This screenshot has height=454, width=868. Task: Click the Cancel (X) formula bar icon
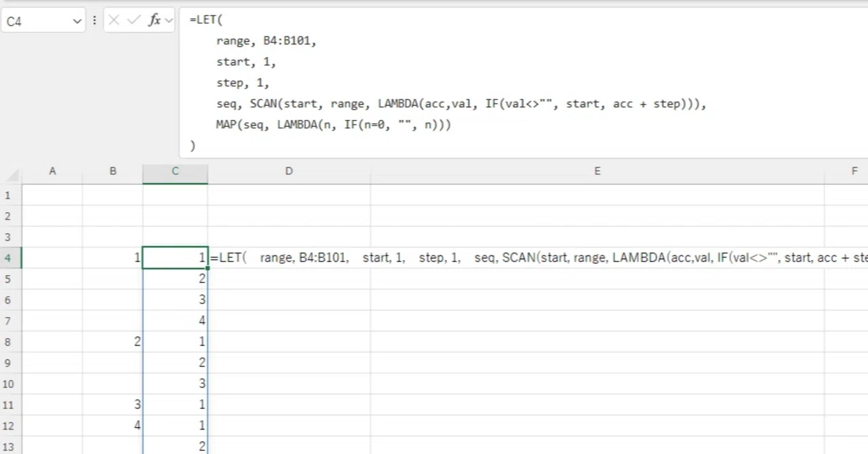[x=114, y=20]
